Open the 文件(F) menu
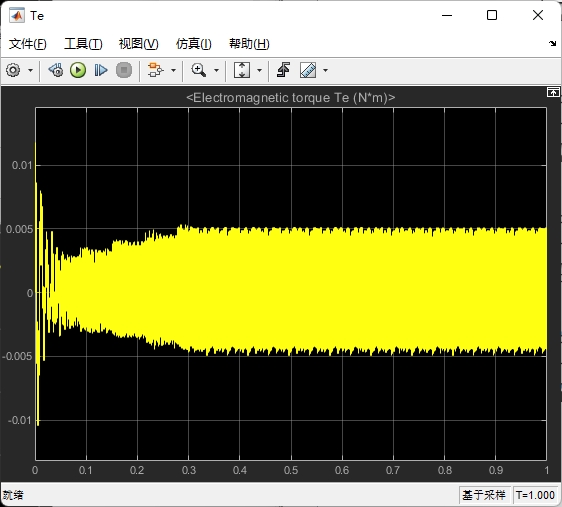The width and height of the screenshot is (562, 507). coord(28,44)
